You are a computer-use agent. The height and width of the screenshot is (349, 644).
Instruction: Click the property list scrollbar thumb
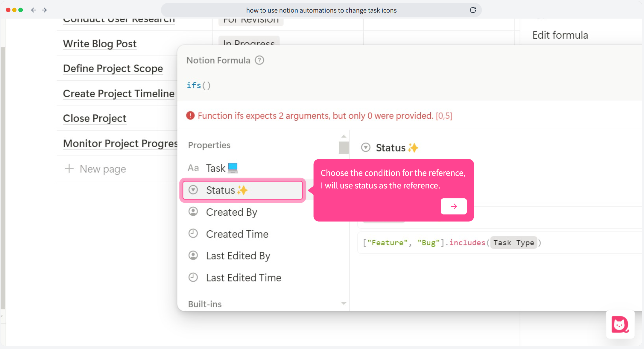coord(344,147)
